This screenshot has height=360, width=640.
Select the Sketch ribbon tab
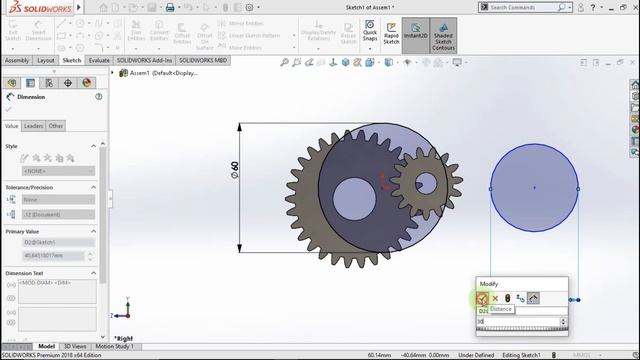tap(72, 60)
